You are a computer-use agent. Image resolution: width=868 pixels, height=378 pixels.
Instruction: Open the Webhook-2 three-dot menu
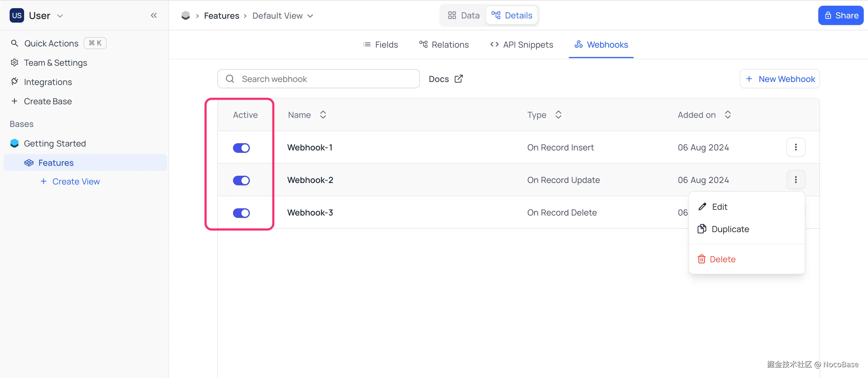click(796, 180)
